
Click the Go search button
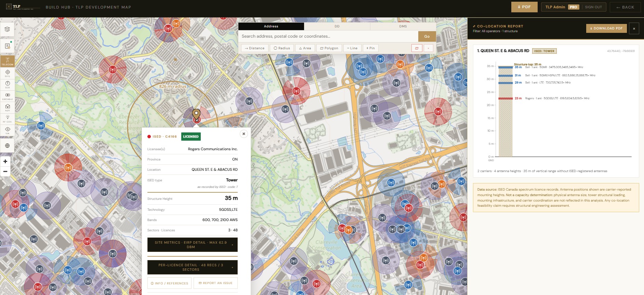427,36
